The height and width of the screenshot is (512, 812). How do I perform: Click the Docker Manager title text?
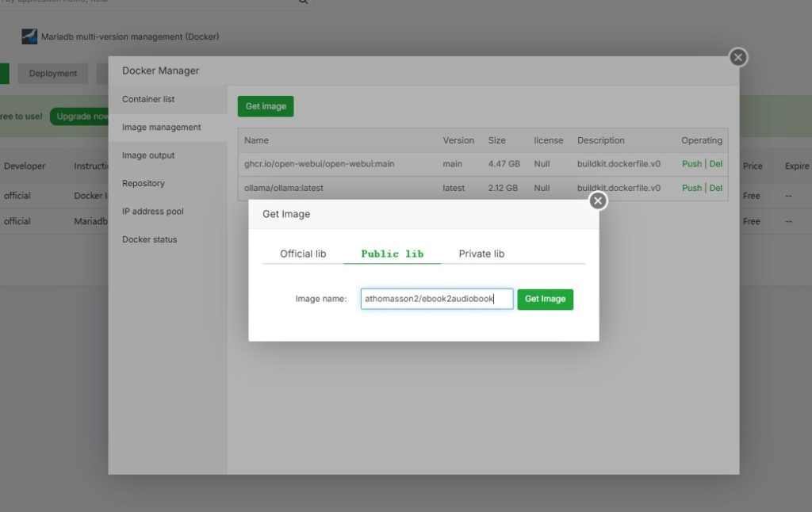click(x=160, y=71)
